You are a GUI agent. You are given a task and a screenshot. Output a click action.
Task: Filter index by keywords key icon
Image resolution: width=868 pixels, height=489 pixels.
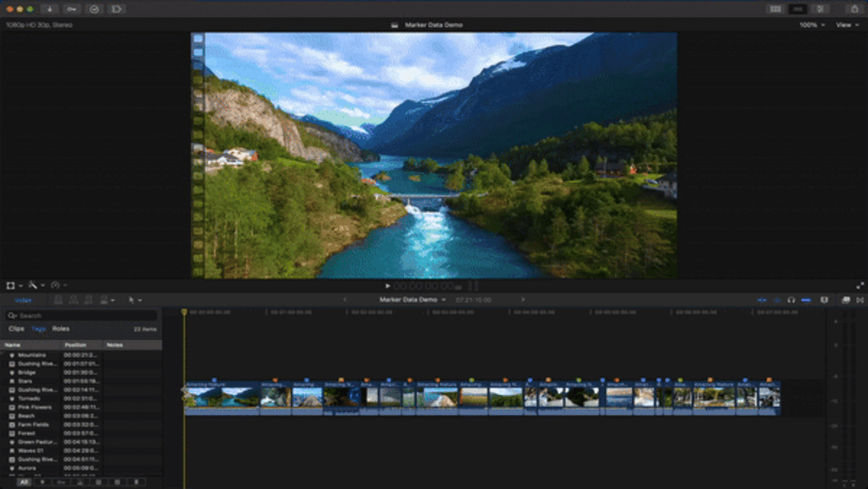[61, 483]
